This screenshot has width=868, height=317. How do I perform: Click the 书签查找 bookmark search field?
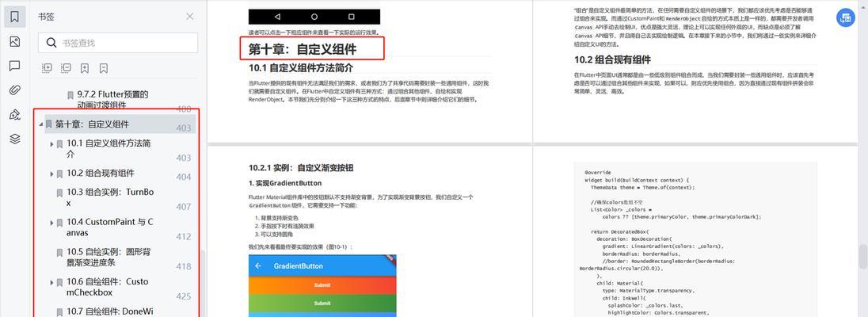tap(118, 43)
